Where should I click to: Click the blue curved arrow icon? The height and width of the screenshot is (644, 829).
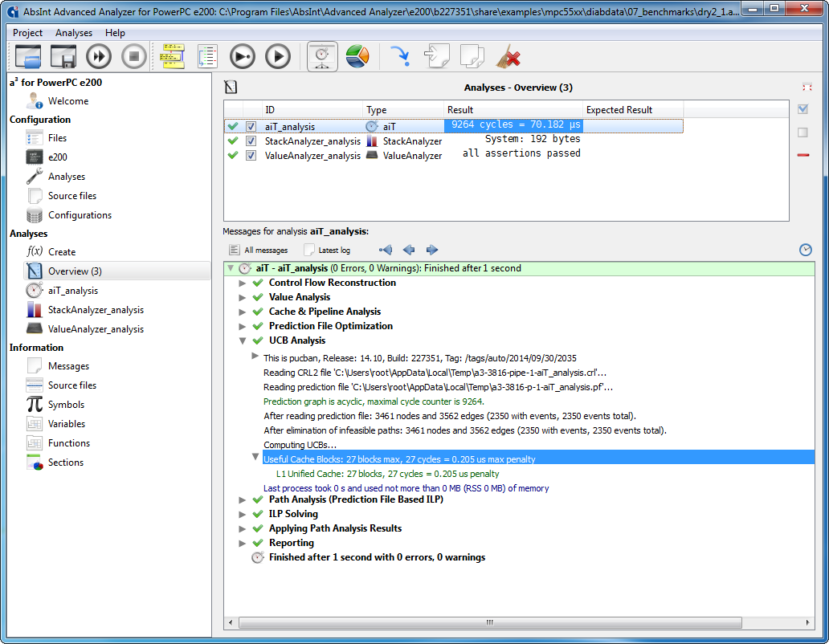tap(400, 56)
